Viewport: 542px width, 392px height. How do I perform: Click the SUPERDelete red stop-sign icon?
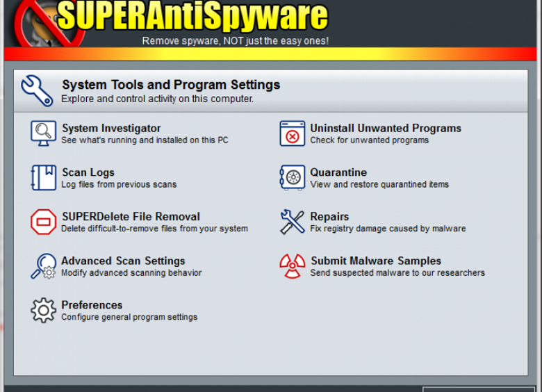[x=43, y=222]
